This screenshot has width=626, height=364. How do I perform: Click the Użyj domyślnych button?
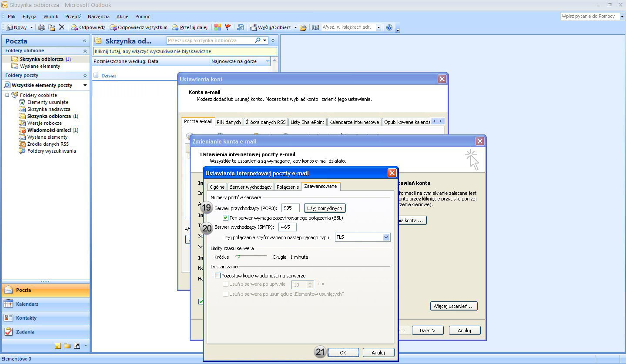[x=325, y=208]
